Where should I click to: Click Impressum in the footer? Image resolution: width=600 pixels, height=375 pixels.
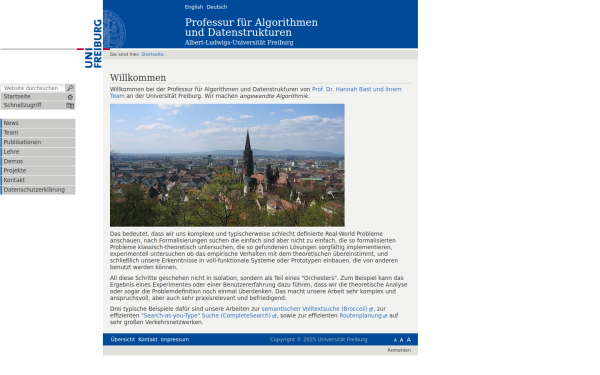pyautogui.click(x=175, y=339)
